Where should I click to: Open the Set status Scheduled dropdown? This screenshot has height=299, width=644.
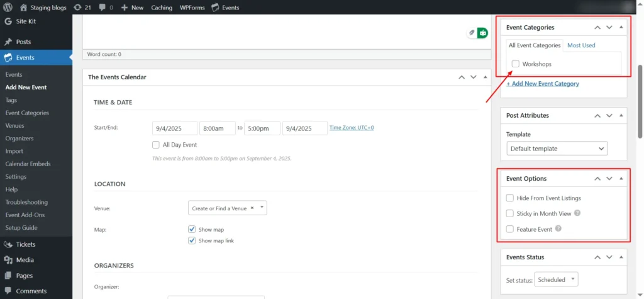tap(556, 279)
